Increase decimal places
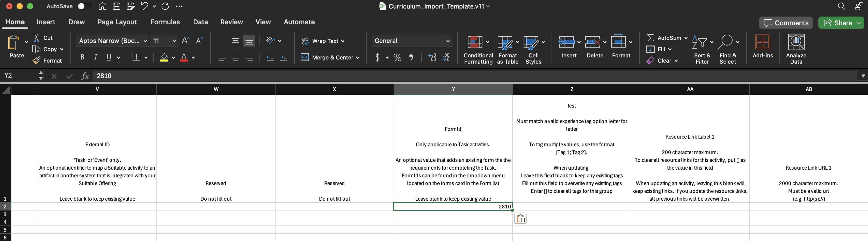 tap(432, 58)
